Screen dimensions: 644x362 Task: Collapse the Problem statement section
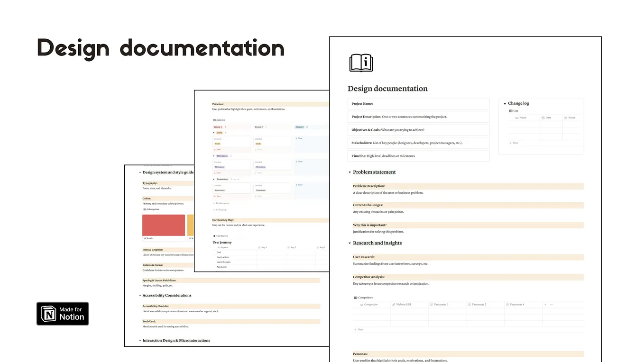(350, 172)
